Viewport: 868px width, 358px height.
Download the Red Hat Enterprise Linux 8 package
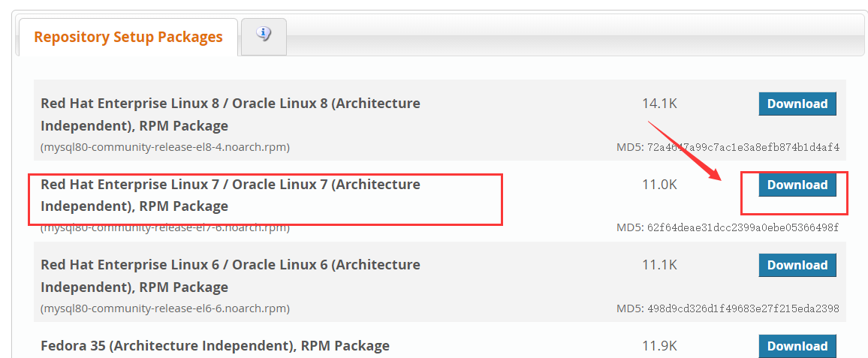tap(797, 104)
